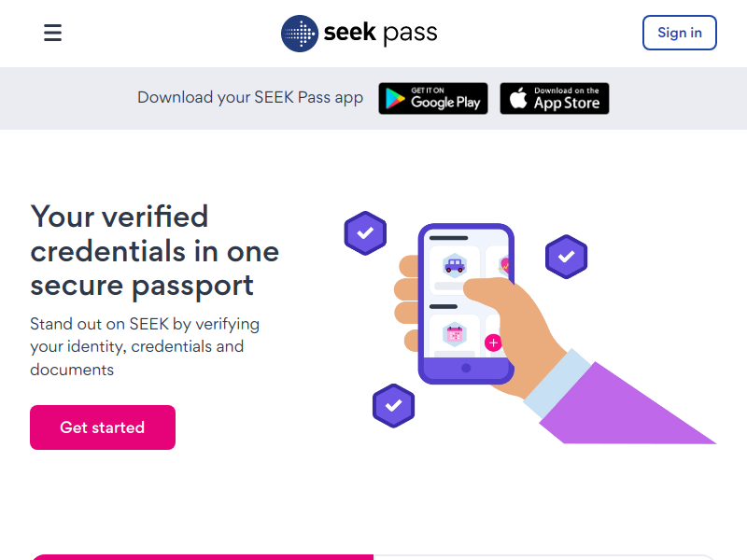Click the "Stand out on SEEK" description text
The image size is (747, 560).
(x=145, y=346)
